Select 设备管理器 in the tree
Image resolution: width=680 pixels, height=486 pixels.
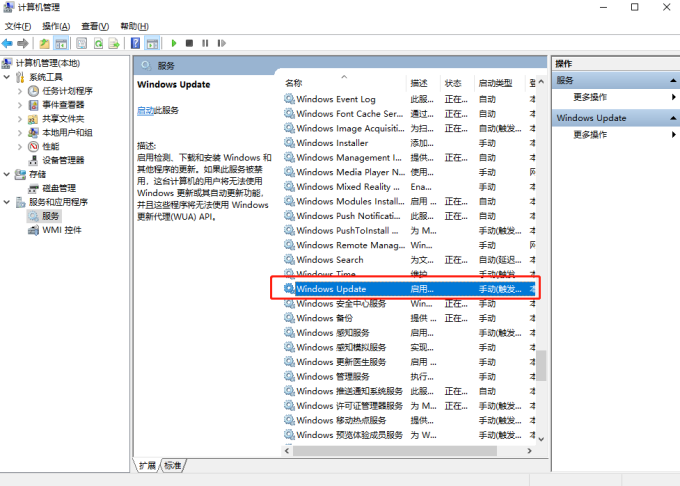tap(63, 160)
